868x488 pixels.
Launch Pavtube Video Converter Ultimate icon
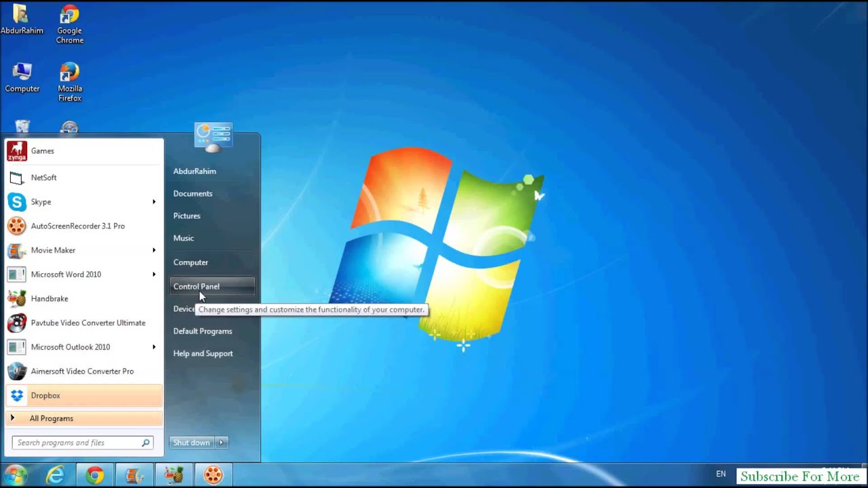point(17,323)
